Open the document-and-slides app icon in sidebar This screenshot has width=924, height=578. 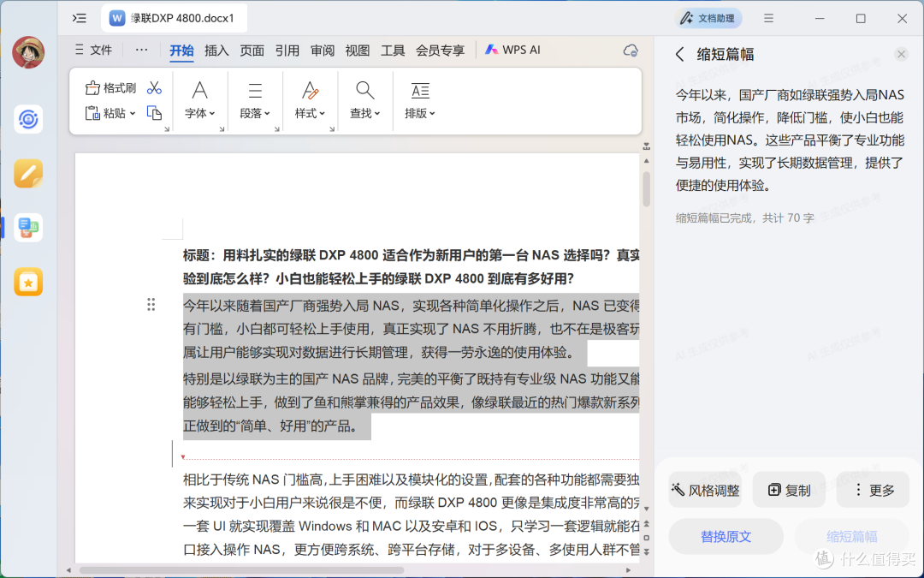(28, 228)
